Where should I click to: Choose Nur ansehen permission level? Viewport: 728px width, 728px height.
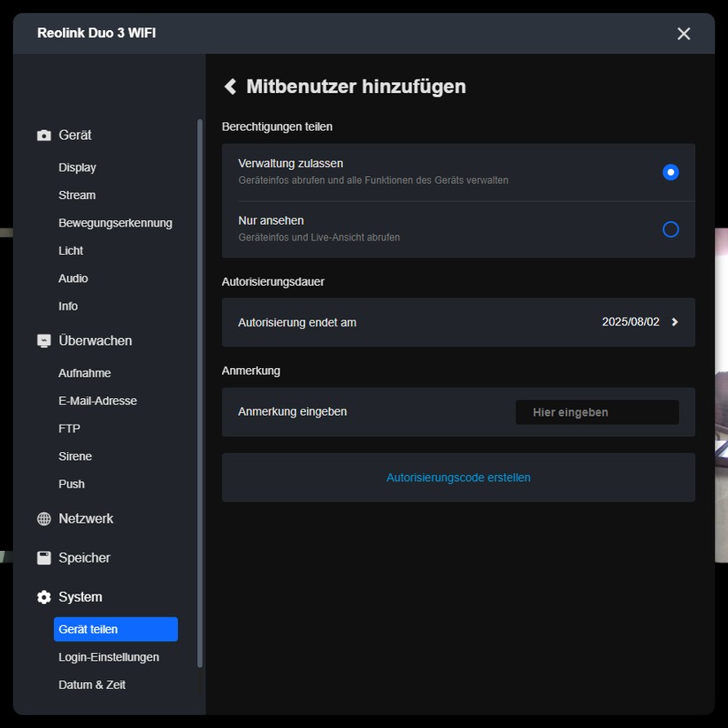pyautogui.click(x=671, y=229)
